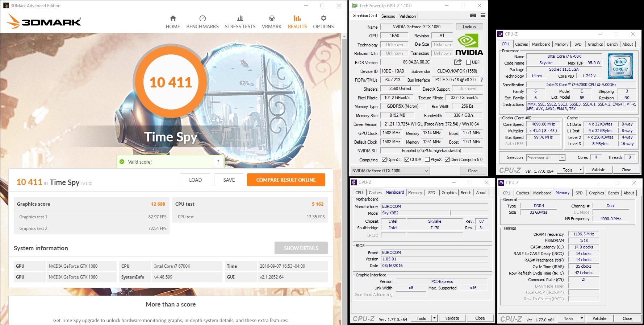Open the 3DMark Home icon
This screenshot has width=644, height=325.
(x=173, y=18)
